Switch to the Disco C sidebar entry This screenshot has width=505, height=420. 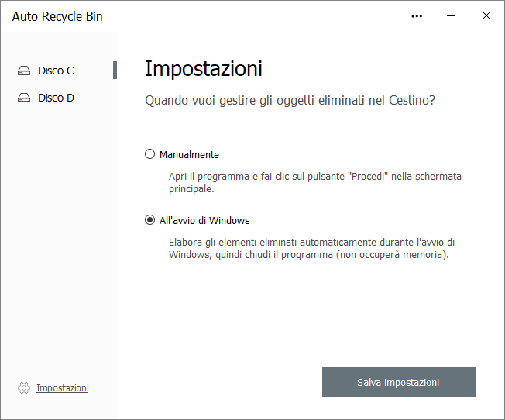[56, 71]
